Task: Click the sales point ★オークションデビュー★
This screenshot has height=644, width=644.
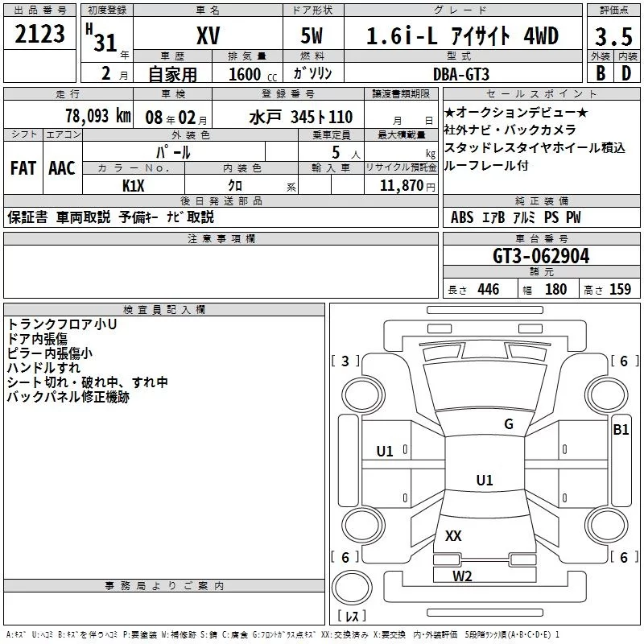Action: click(516, 112)
